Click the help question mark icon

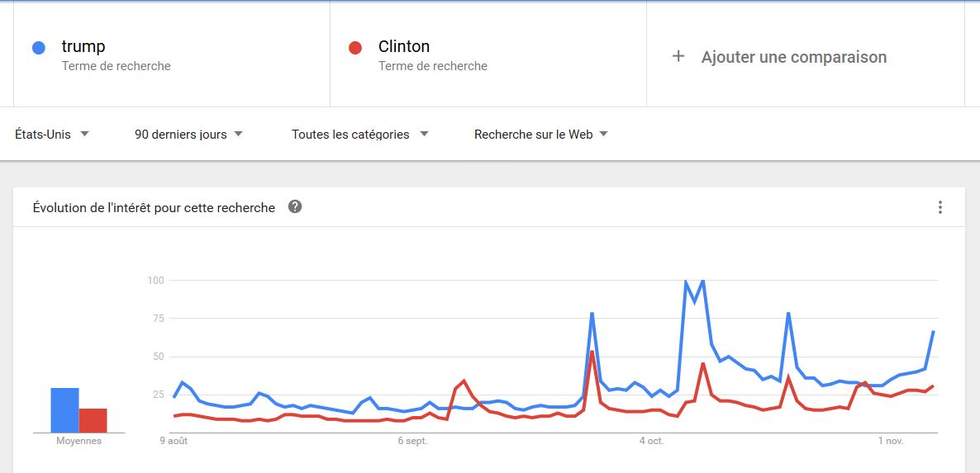[x=295, y=206]
